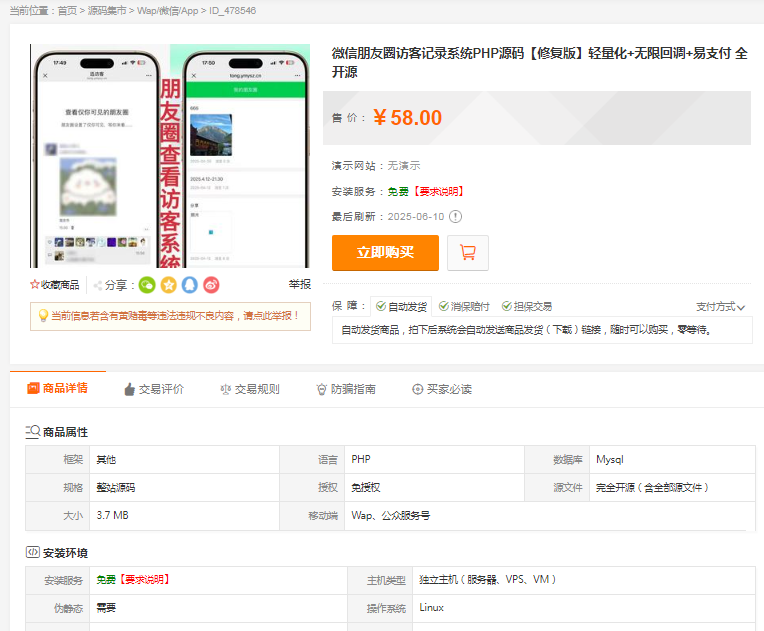The width and height of the screenshot is (764, 631).
Task: Click the 安装环境 section heading
Action: (x=65, y=553)
